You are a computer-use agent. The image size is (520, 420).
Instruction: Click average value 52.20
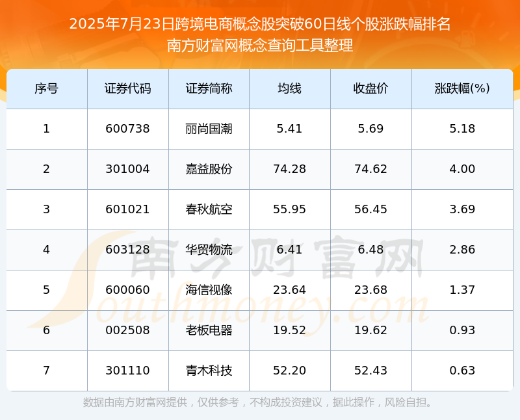click(x=289, y=371)
